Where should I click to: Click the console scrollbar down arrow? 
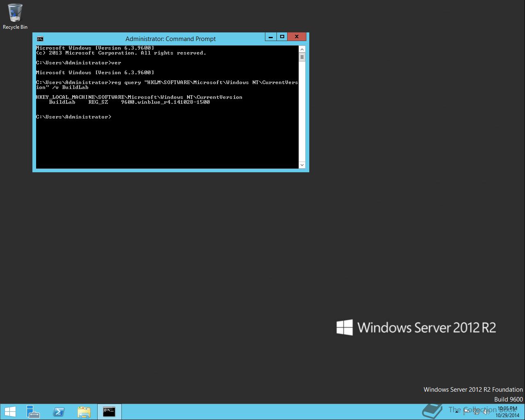(x=302, y=165)
